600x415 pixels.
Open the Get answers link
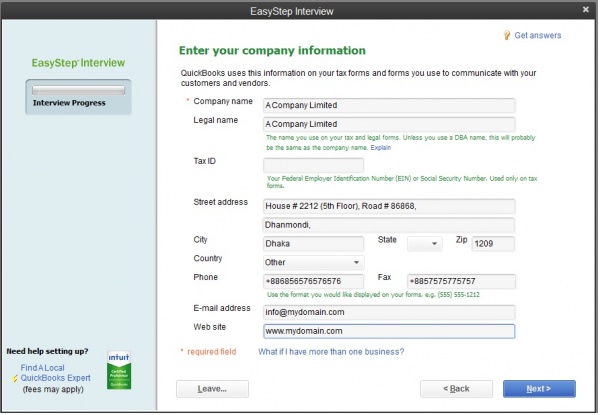point(538,36)
